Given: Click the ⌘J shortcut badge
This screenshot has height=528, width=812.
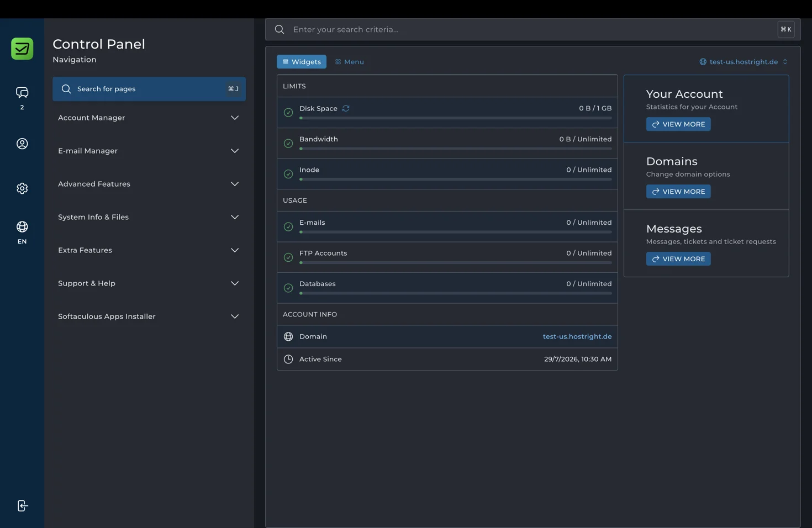Looking at the screenshot, I should [x=233, y=89].
